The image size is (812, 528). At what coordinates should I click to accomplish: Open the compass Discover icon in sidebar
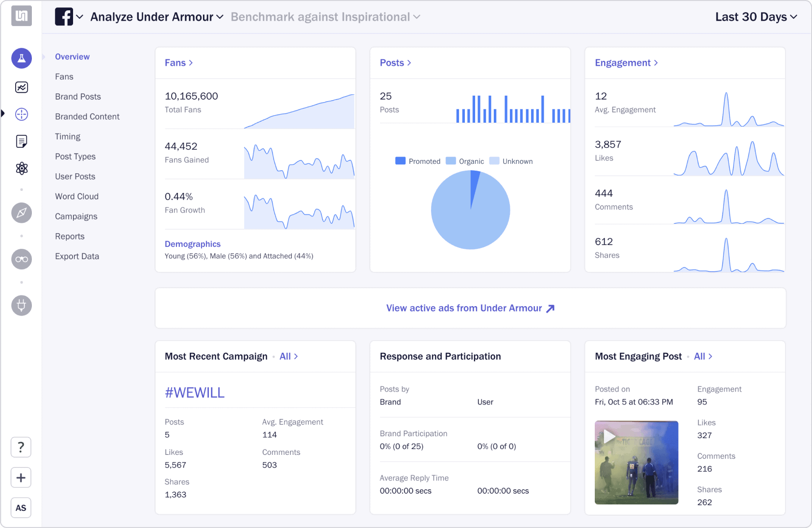click(22, 213)
